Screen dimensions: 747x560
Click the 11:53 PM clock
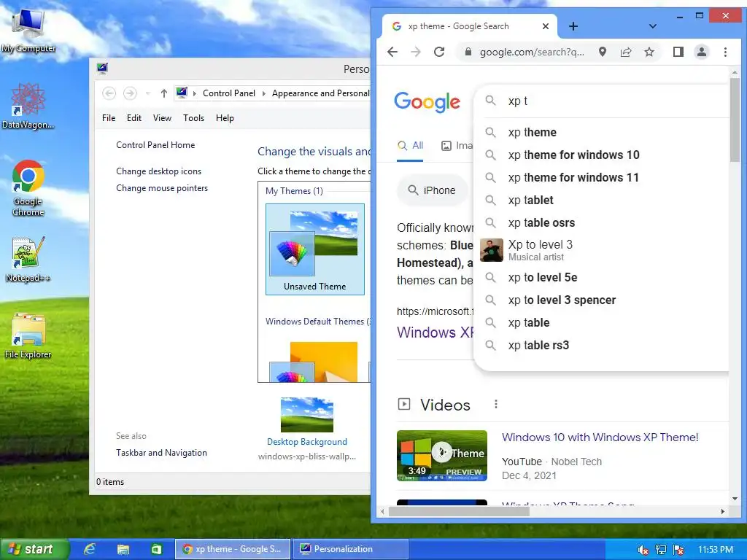click(x=716, y=550)
